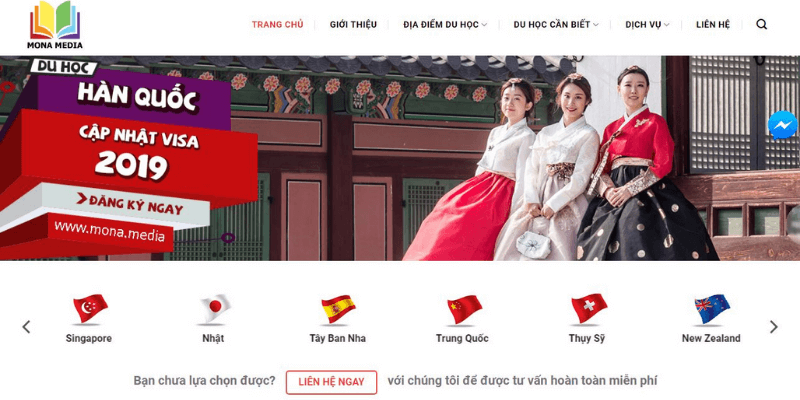Show previous countries with left arrow
Viewport: 800px width, 400px height.
point(27,327)
